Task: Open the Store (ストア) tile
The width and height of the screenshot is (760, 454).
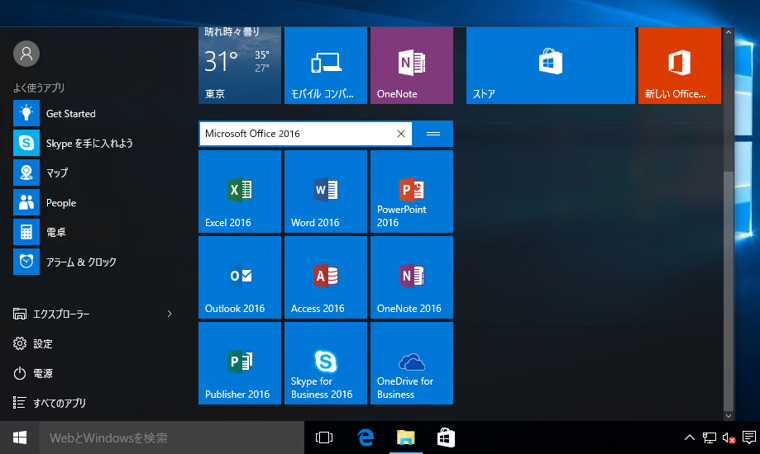Action: [x=550, y=65]
